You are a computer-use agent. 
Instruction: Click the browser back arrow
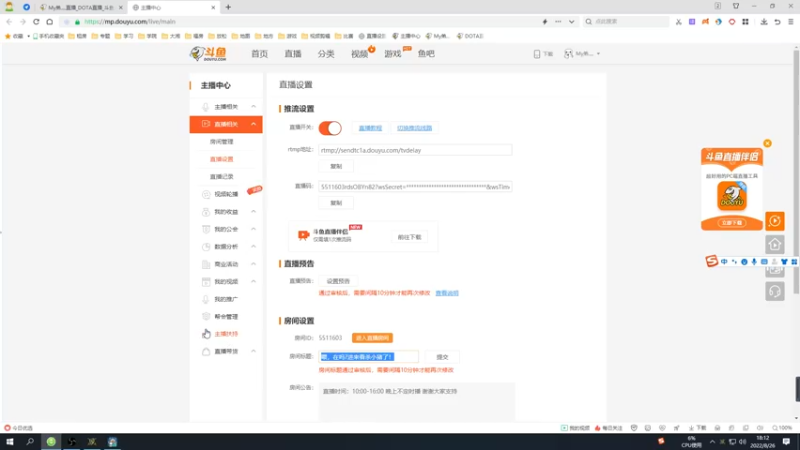tap(9, 21)
